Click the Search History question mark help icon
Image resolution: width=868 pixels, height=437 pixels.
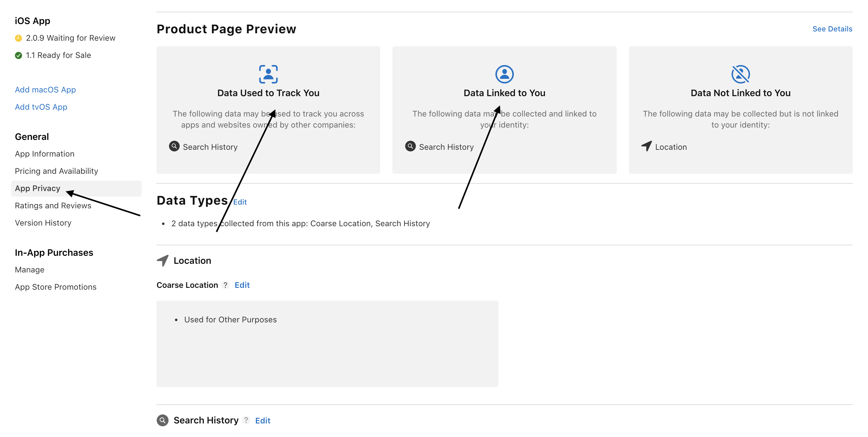(x=246, y=420)
